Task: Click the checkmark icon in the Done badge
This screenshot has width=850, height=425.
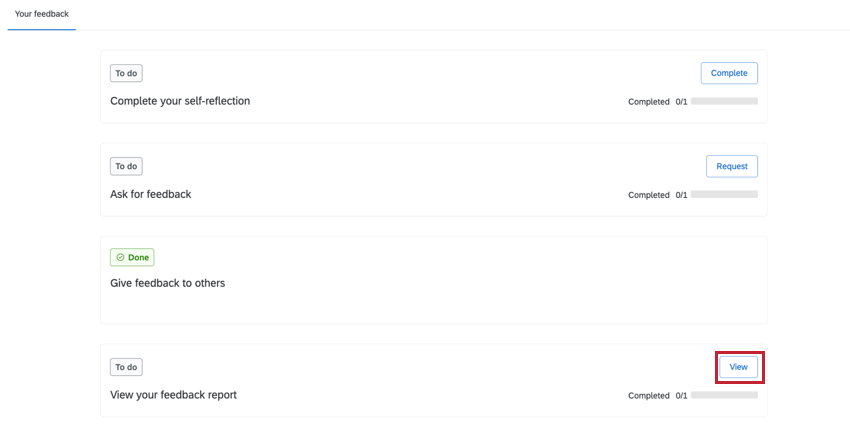Action: (120, 257)
